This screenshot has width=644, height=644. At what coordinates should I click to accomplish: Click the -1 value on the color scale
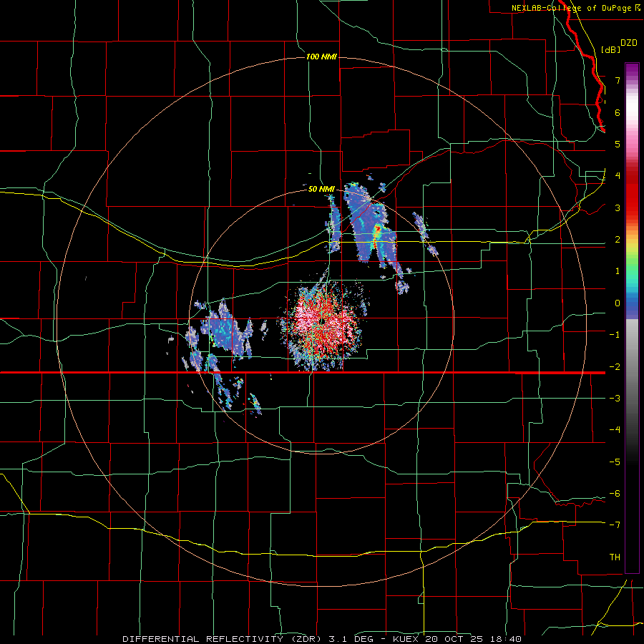pyautogui.click(x=615, y=334)
